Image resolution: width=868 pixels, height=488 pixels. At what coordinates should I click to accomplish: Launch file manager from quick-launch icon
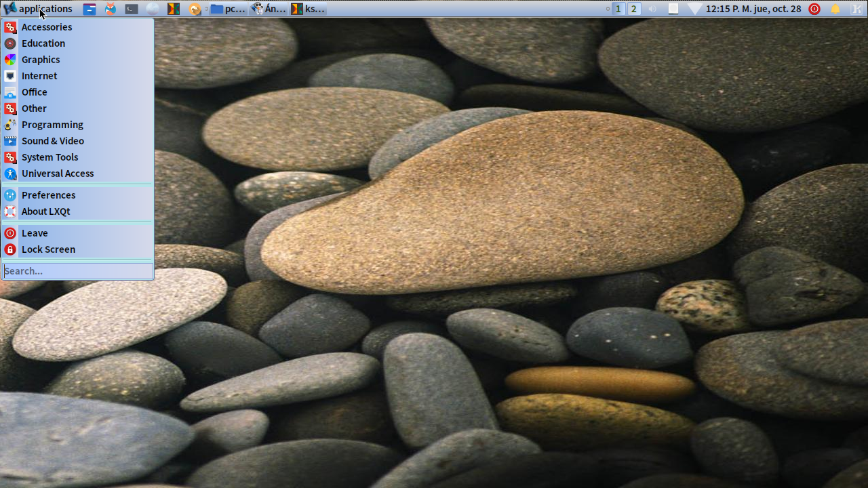[x=90, y=9]
